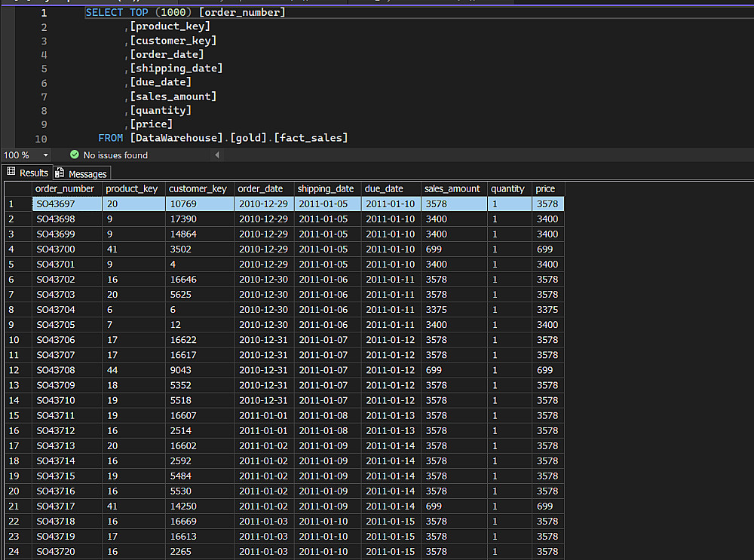Open the 100 % zoom dropdown
The width and height of the screenshot is (754, 560).
(45, 155)
